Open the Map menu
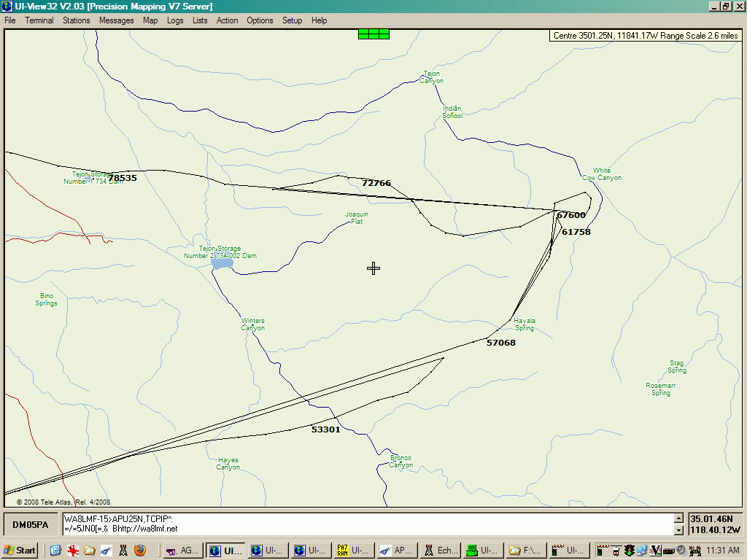Image resolution: width=747 pixels, height=560 pixels. tap(150, 20)
